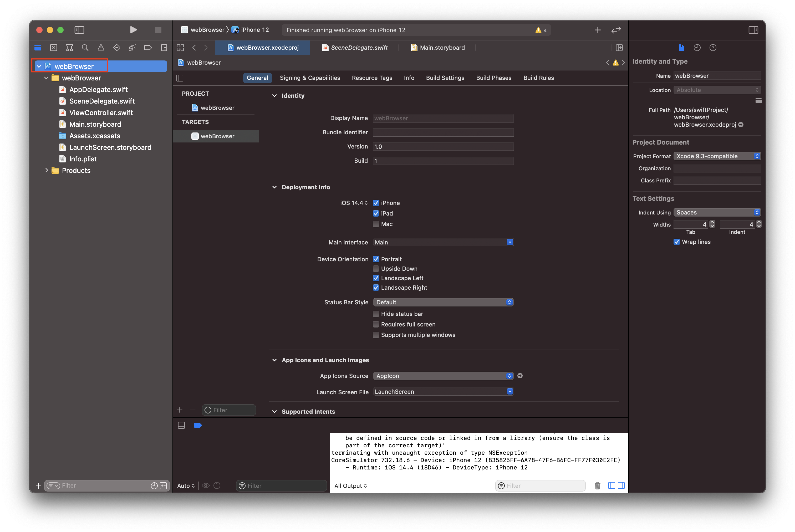Select ViewController.swift in navigator
Viewport: 795px width, 532px height.
pos(101,113)
